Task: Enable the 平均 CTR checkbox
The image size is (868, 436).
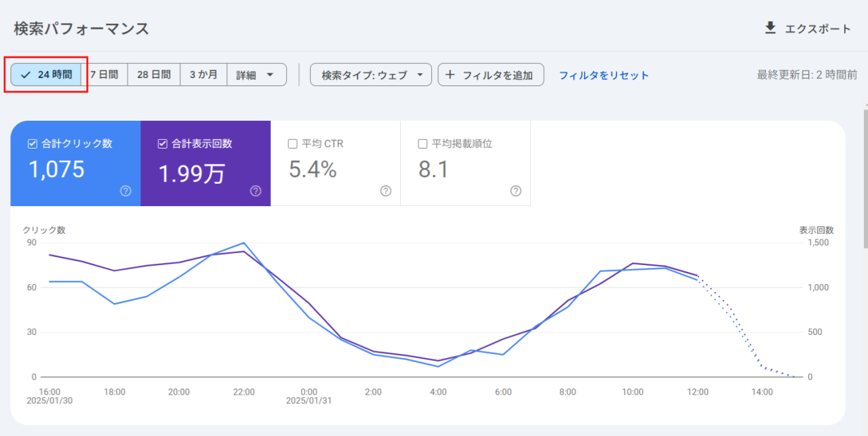Action: point(293,144)
